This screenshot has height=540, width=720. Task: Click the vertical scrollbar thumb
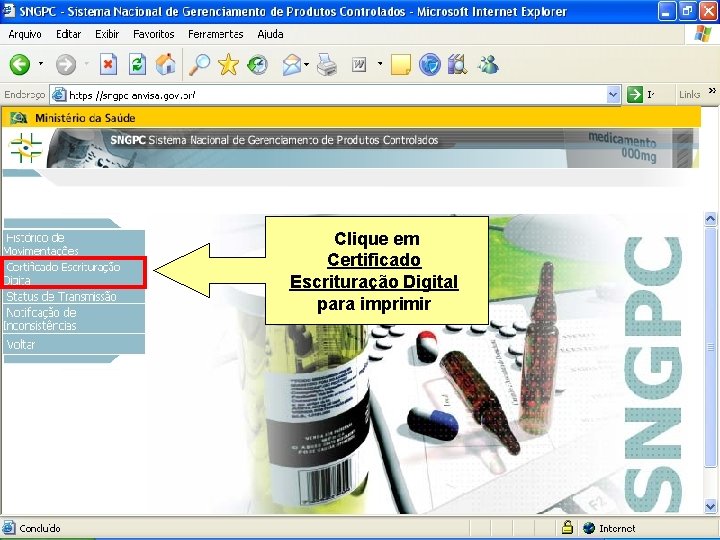(711, 348)
